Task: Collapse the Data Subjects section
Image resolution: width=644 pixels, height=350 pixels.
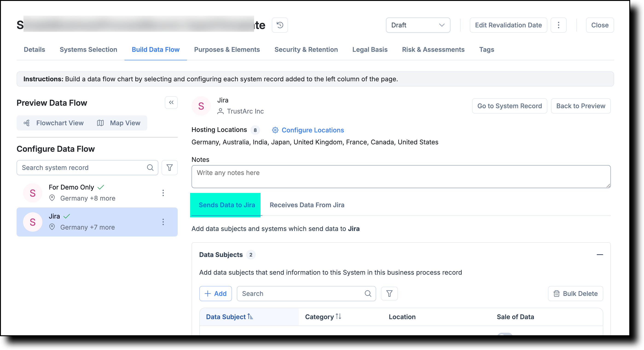Action: (600, 255)
